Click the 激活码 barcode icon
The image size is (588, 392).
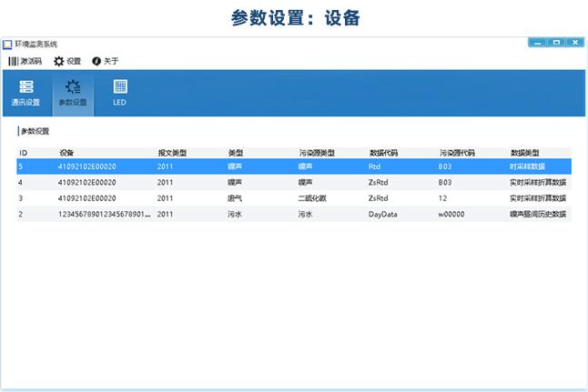[13, 61]
